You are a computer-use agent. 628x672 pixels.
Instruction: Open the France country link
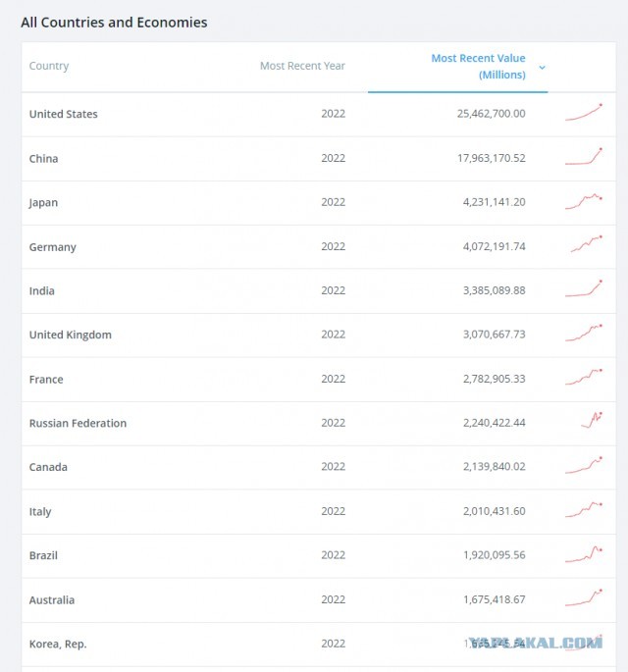coord(46,380)
